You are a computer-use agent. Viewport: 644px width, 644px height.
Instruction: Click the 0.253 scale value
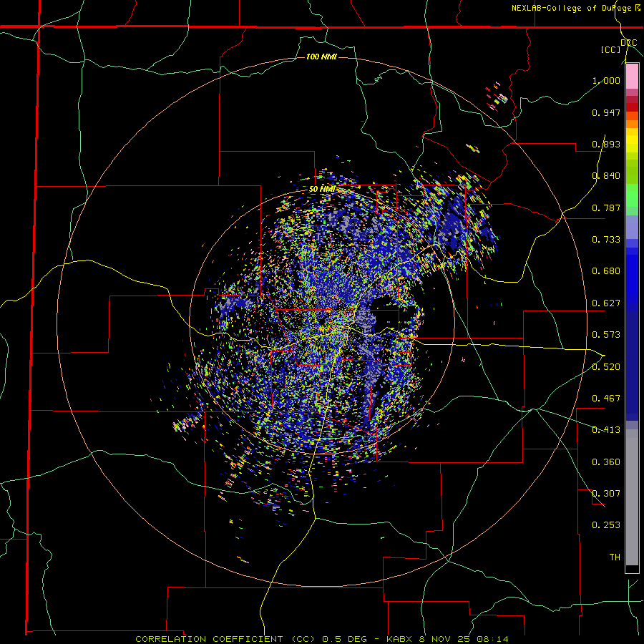(606, 525)
